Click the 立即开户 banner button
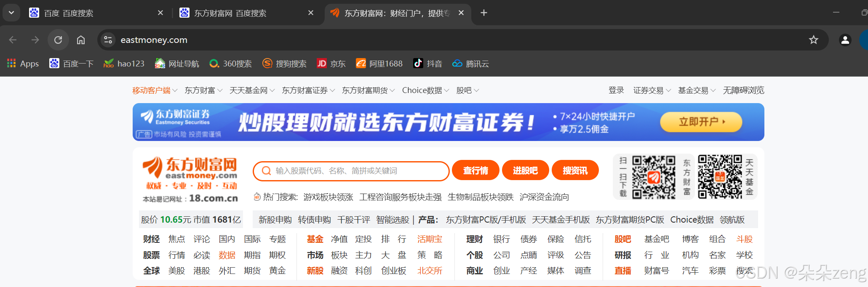The height and width of the screenshot is (287, 868). point(701,122)
